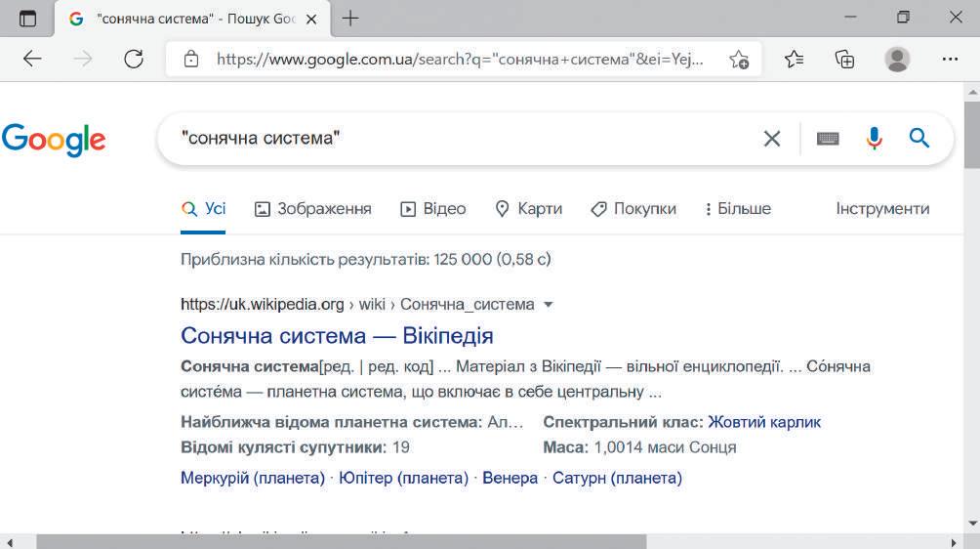View site information lock icon
The width and height of the screenshot is (980, 549).
[191, 60]
